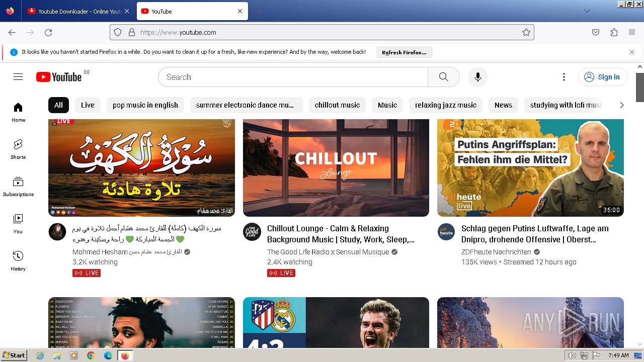Click the YouTube logo
Viewport: 644px width, 362px height.
pyautogui.click(x=59, y=77)
